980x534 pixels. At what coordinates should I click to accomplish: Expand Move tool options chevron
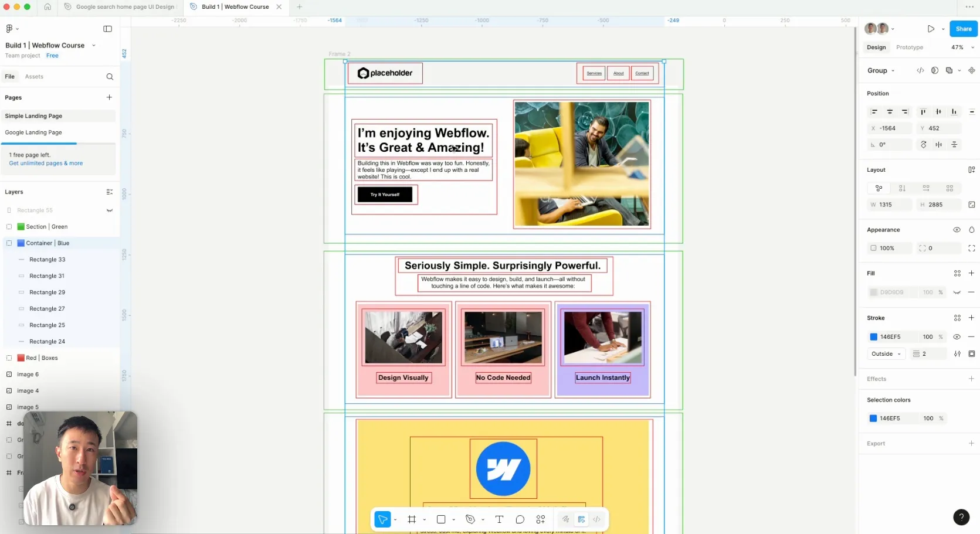tap(395, 519)
